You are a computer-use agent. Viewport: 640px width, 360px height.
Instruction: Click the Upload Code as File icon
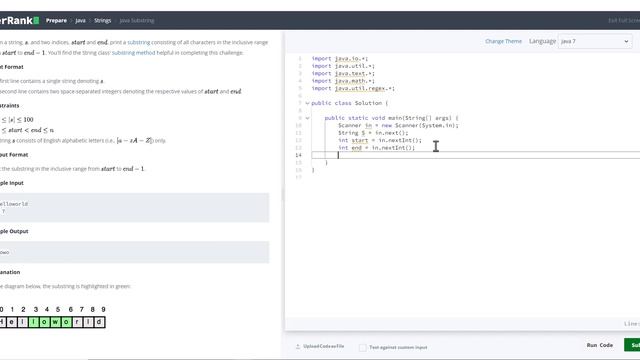[298, 347]
